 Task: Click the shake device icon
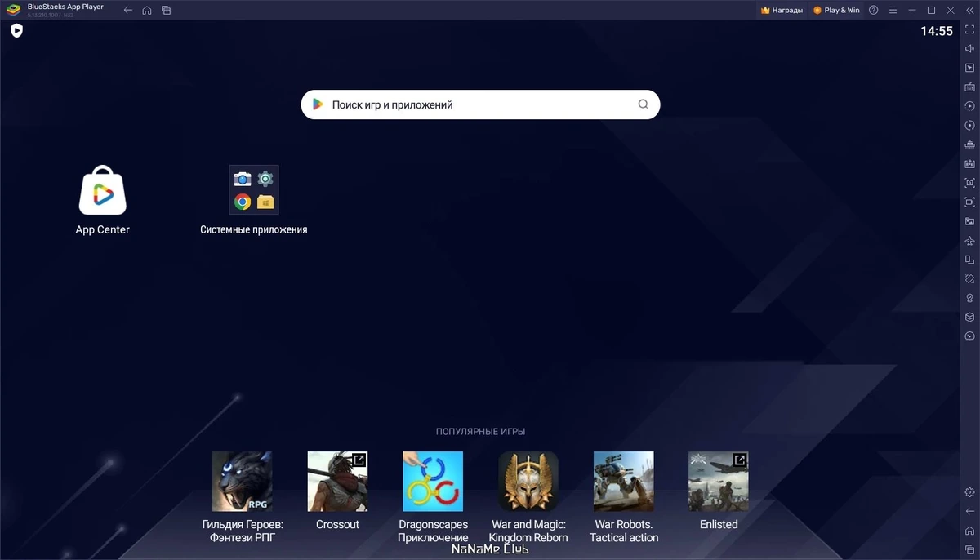970,279
